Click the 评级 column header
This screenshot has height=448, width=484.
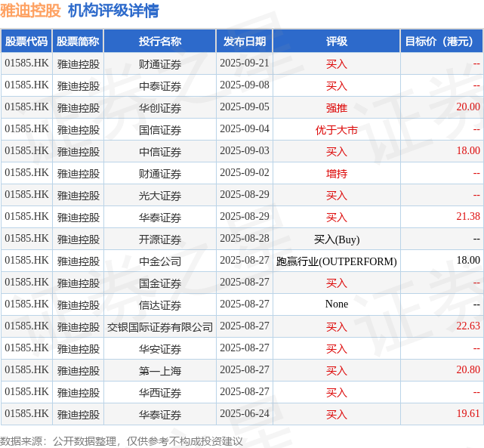[x=337, y=41]
